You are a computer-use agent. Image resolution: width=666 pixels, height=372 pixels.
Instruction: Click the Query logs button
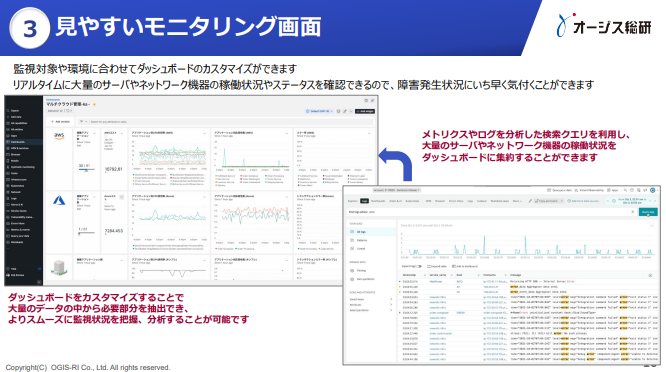click(x=648, y=211)
